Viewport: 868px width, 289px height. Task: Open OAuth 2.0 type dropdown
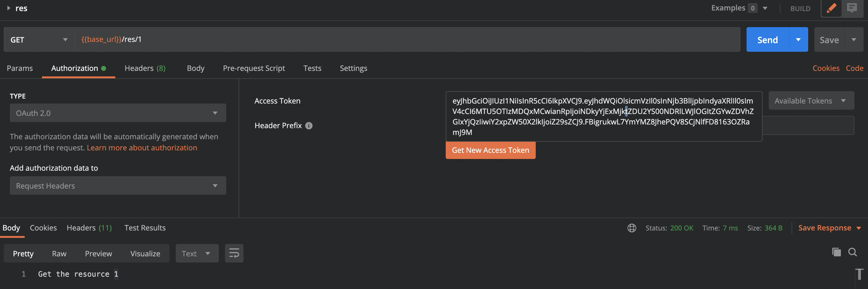118,113
